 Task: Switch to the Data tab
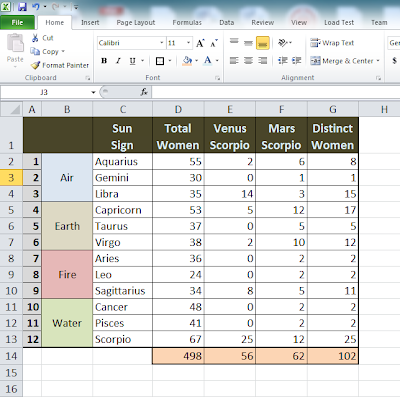226,22
